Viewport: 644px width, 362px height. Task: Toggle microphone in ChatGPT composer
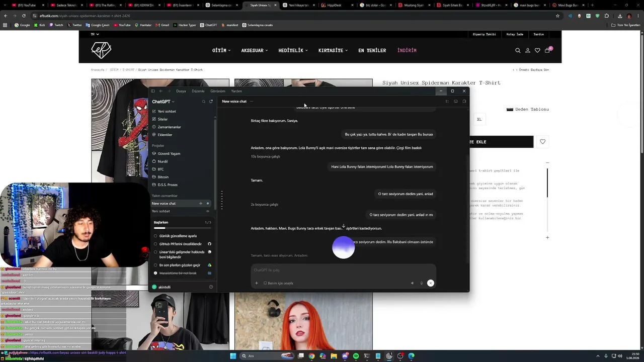point(422,283)
